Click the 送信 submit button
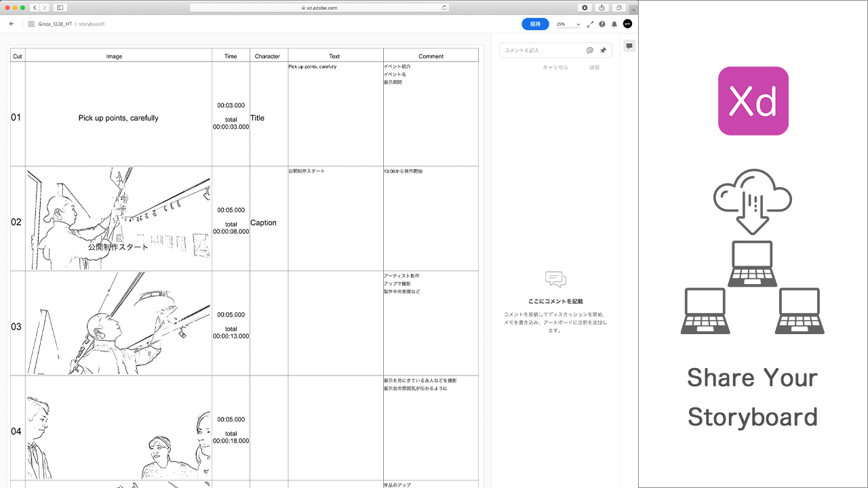868x488 pixels. (594, 67)
